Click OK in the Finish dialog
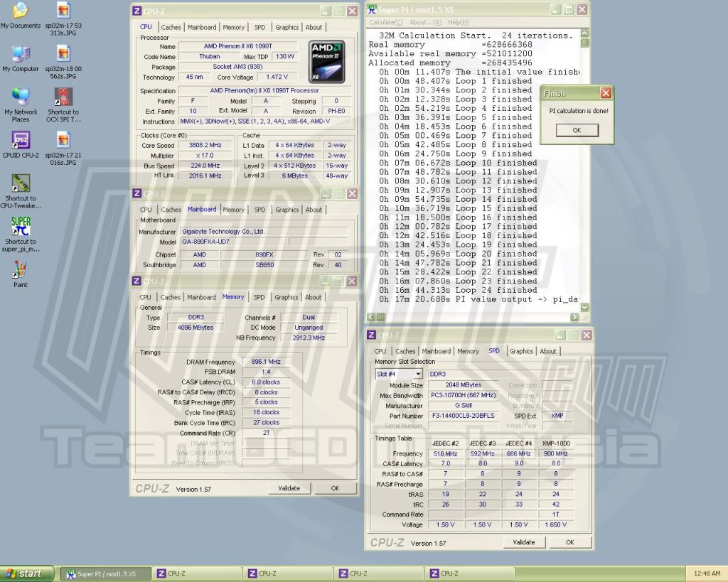Image resolution: width=728 pixels, height=582 pixels. [577, 130]
